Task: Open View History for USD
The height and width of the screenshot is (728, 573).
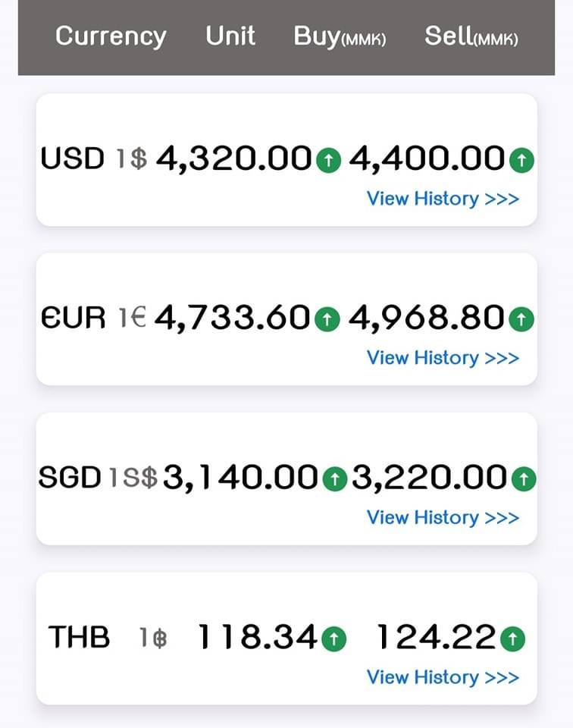Action: coord(443,199)
